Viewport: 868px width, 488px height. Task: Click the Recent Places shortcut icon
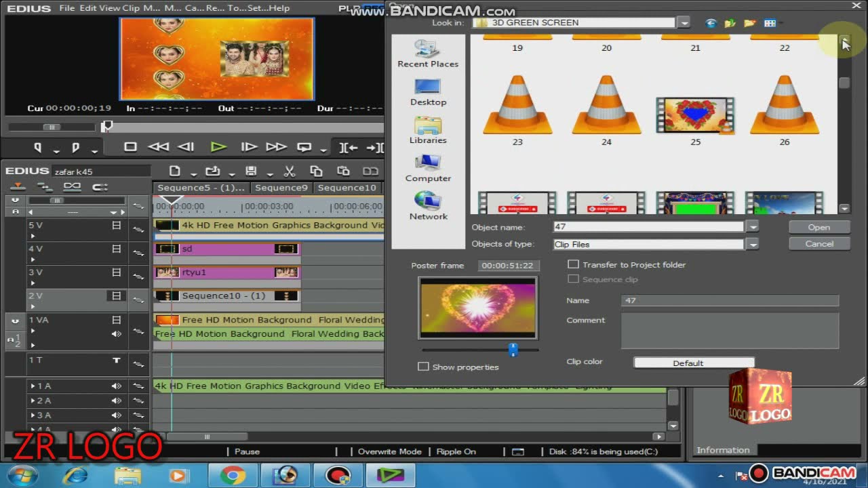pyautogui.click(x=428, y=53)
